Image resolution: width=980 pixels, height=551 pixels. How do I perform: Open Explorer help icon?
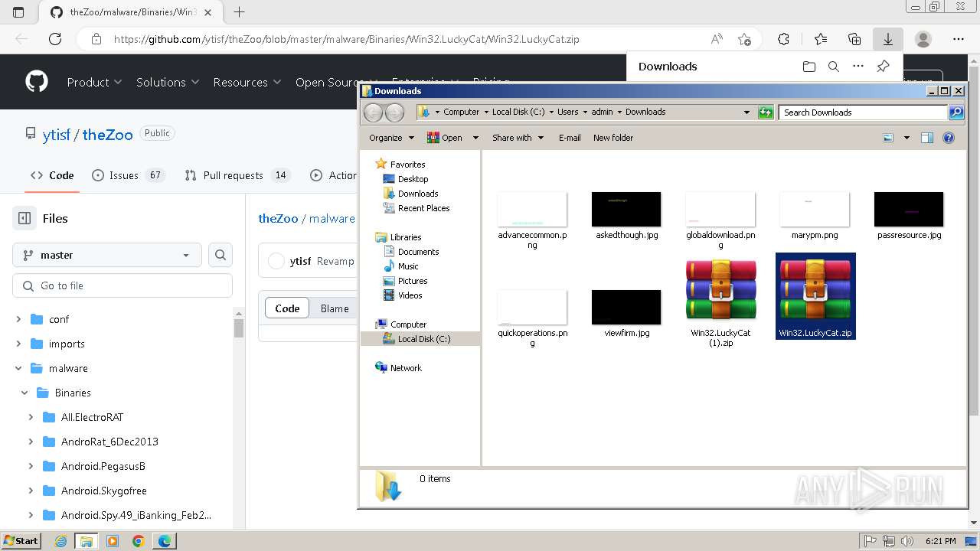[x=949, y=138]
